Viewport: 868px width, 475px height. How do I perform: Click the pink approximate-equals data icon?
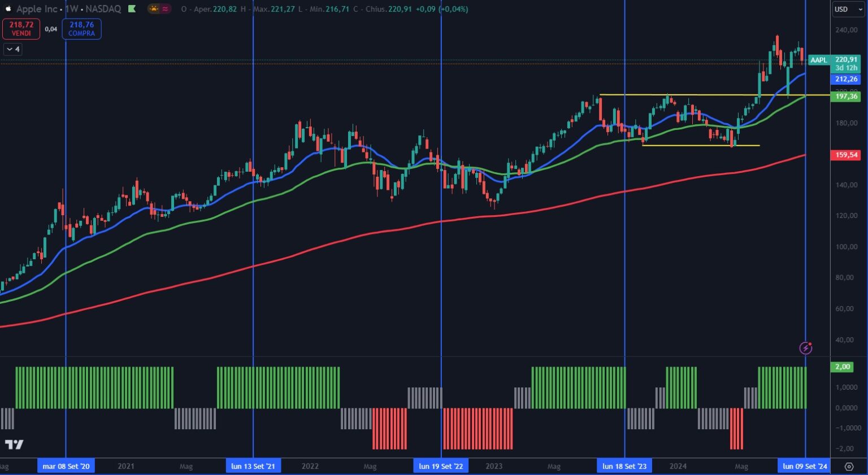pos(165,9)
